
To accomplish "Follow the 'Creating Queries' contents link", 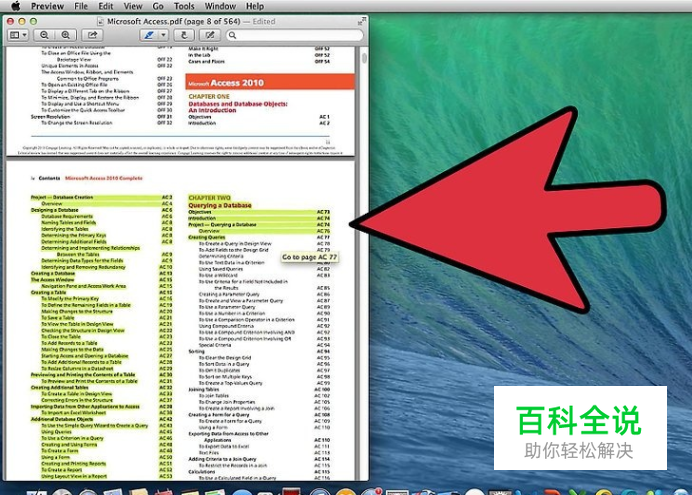I will tap(207, 237).
